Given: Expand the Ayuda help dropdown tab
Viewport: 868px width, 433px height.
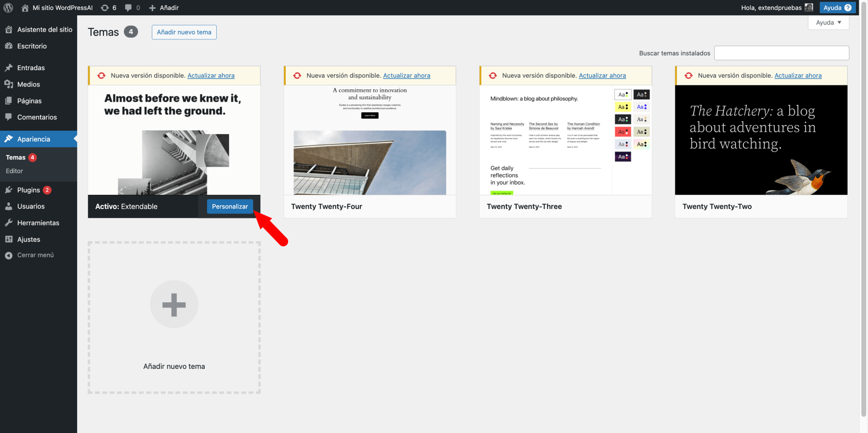Looking at the screenshot, I should point(828,22).
